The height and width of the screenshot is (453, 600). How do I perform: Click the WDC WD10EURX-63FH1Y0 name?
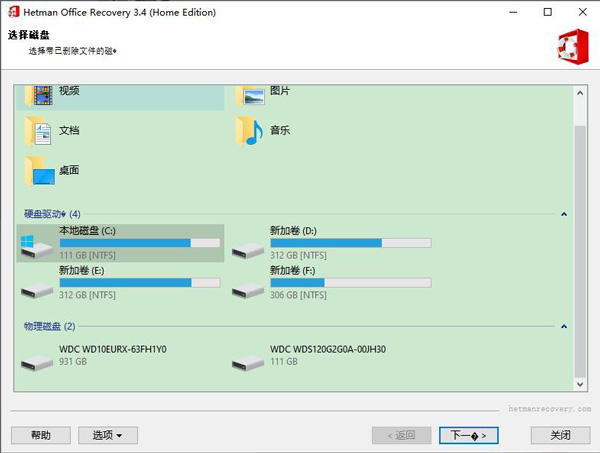[113, 349]
